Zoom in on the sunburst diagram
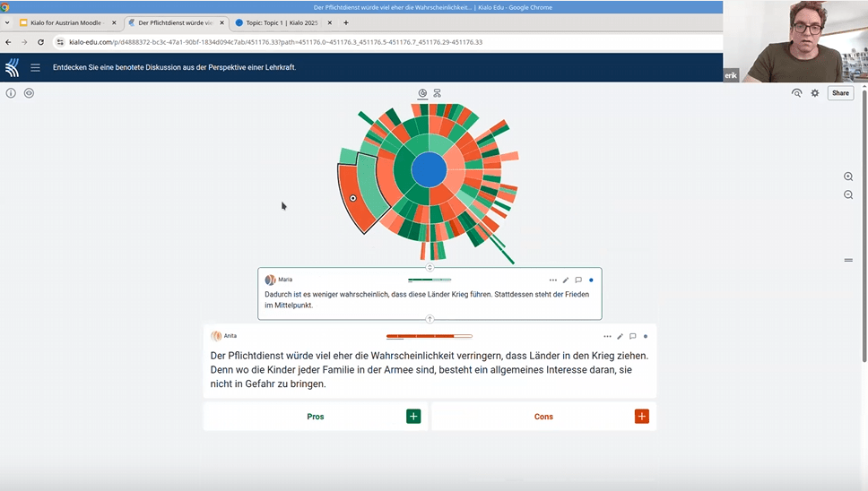 click(848, 177)
